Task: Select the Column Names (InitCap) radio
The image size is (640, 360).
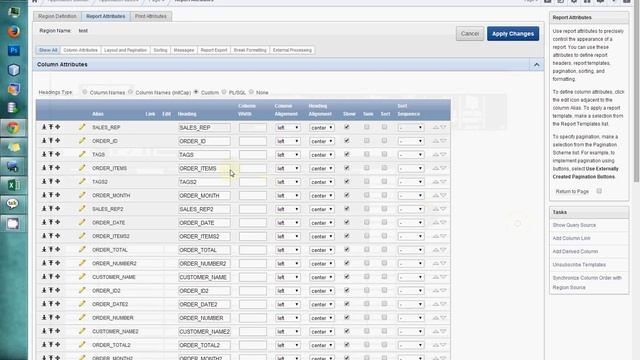Action: tap(131, 92)
